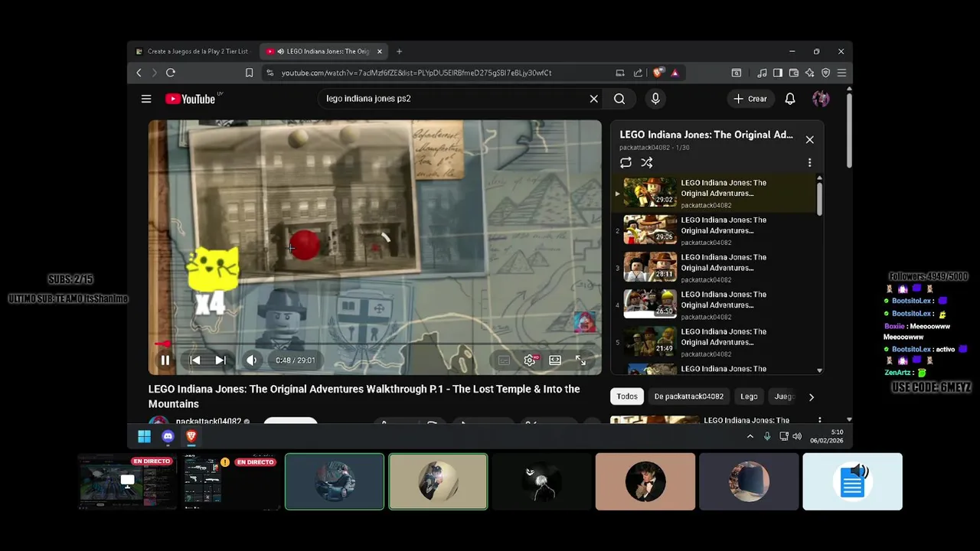The width and height of the screenshot is (980, 551).
Task: Play playlist video number 4, 26:50
Action: click(650, 305)
